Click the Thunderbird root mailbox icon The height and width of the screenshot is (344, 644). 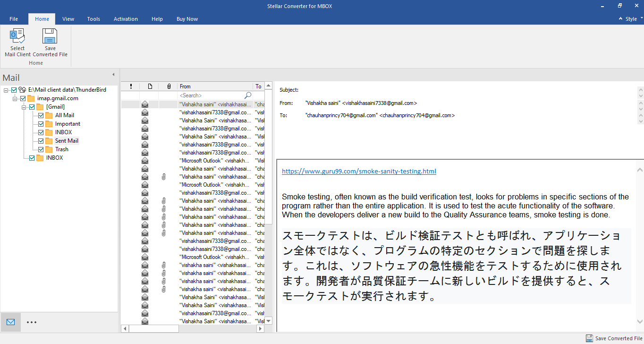pyautogui.click(x=22, y=90)
